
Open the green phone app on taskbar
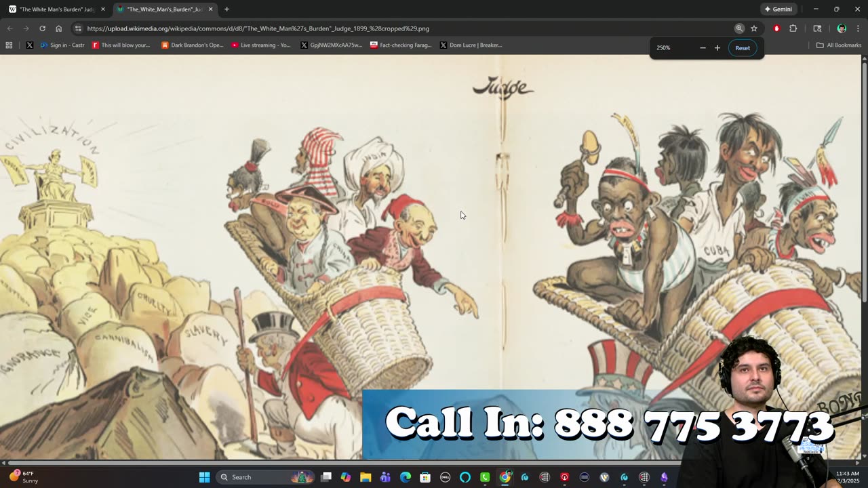click(x=485, y=477)
